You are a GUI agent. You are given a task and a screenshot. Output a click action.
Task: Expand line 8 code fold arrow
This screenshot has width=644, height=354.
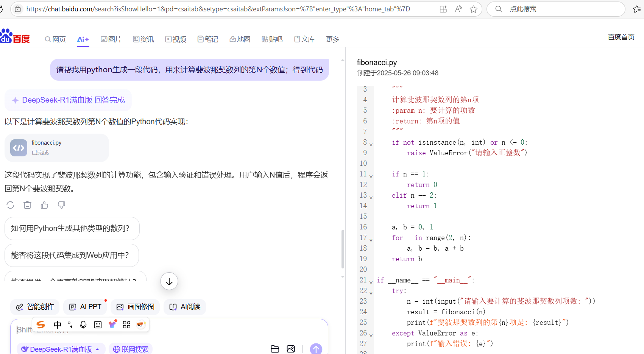[371, 144]
